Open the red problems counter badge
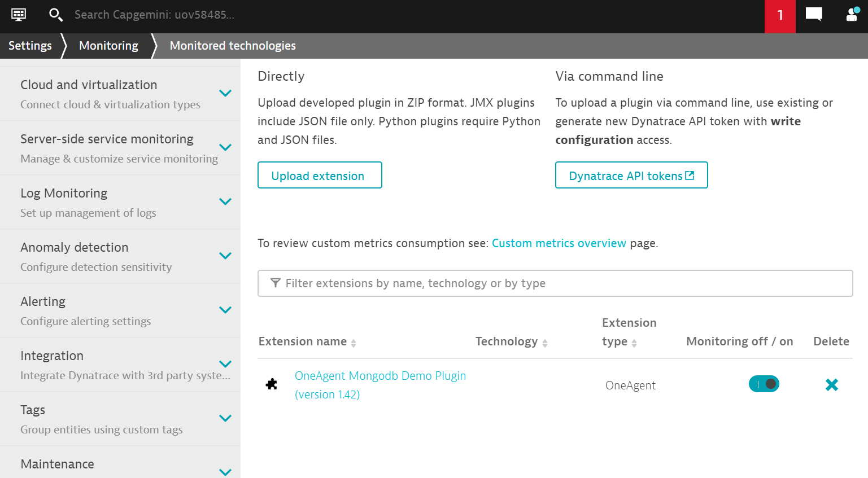Screen dimensions: 868x478 click(x=780, y=16)
